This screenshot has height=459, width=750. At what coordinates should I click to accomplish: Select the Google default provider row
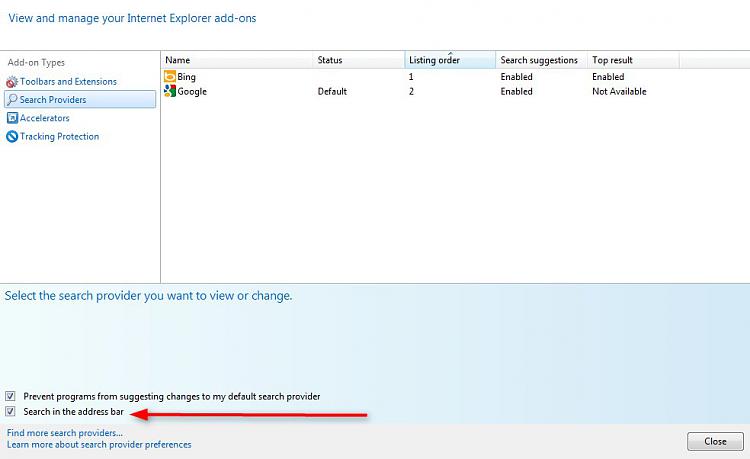coord(454,91)
